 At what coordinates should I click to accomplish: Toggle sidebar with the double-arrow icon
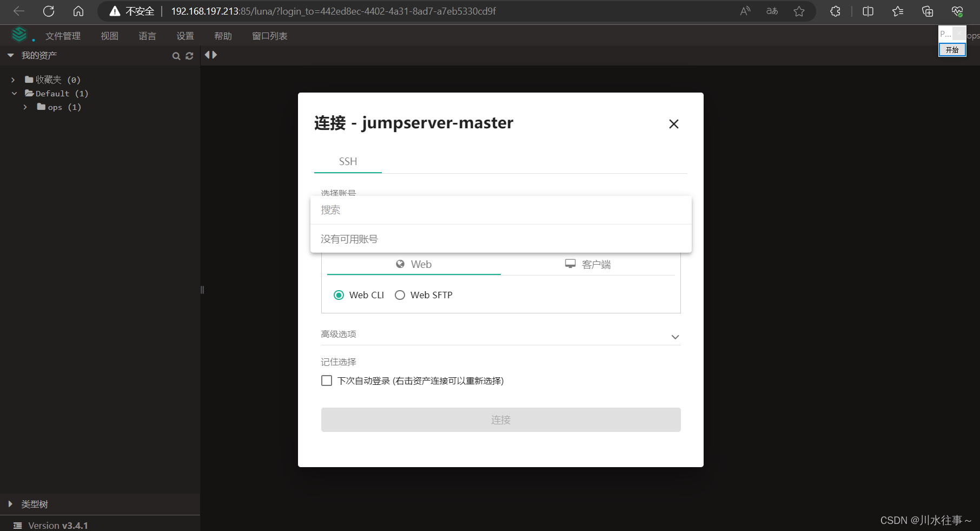point(211,55)
